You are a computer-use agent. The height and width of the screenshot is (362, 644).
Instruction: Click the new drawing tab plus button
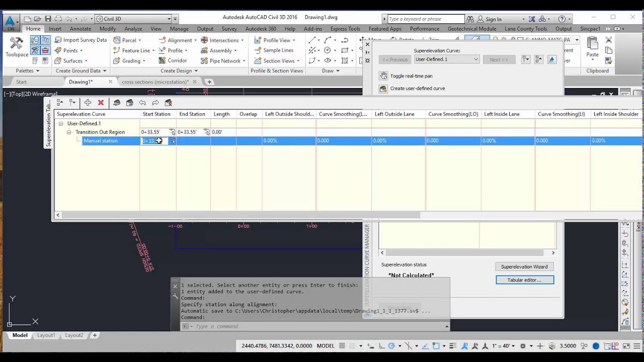(209, 82)
